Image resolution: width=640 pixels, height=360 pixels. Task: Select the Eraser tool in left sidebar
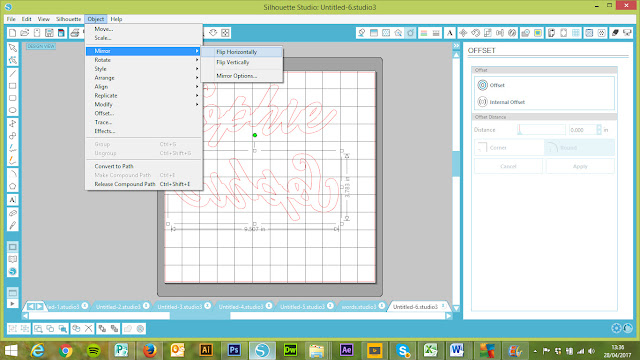13,213
